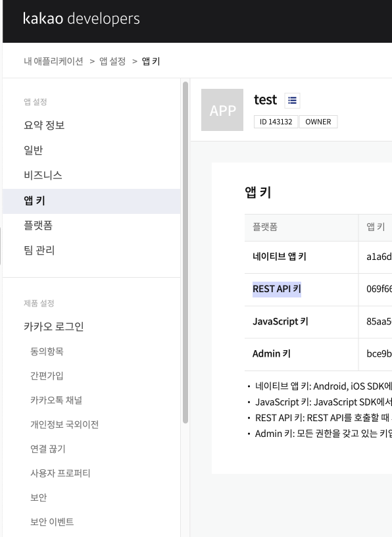Select 앱 키 sidebar item

(x=91, y=201)
